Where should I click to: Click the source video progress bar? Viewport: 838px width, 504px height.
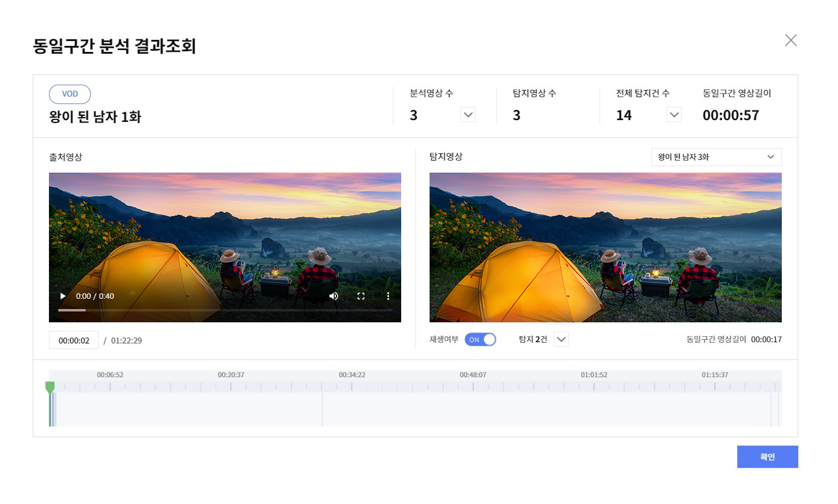[x=225, y=310]
